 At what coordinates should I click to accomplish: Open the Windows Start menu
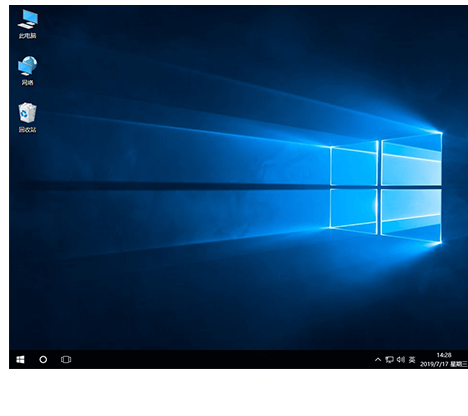click(x=20, y=360)
